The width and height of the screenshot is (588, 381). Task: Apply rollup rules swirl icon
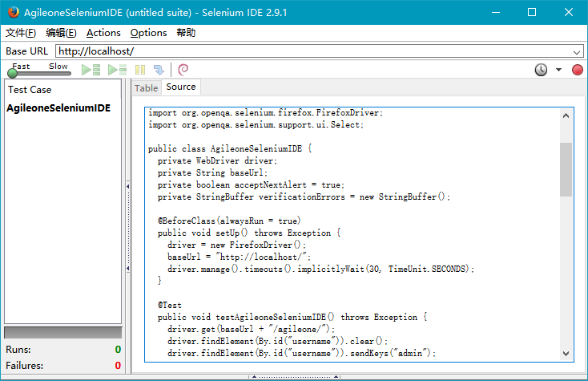183,70
